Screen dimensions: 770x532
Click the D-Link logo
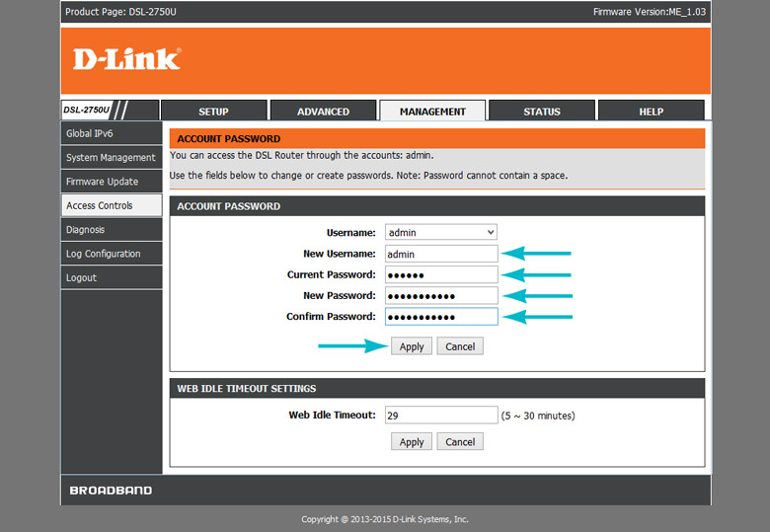click(x=127, y=59)
